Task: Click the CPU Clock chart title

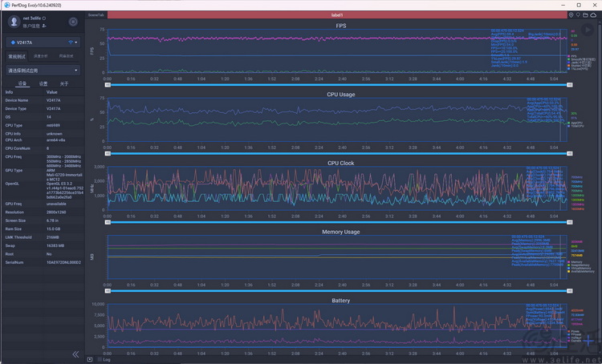Action: 341,163
